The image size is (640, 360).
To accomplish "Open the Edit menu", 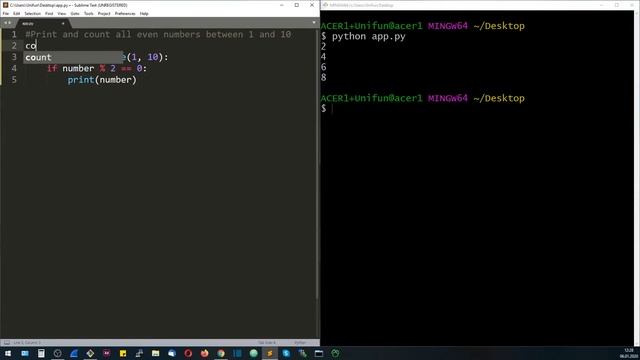I will point(16,13).
